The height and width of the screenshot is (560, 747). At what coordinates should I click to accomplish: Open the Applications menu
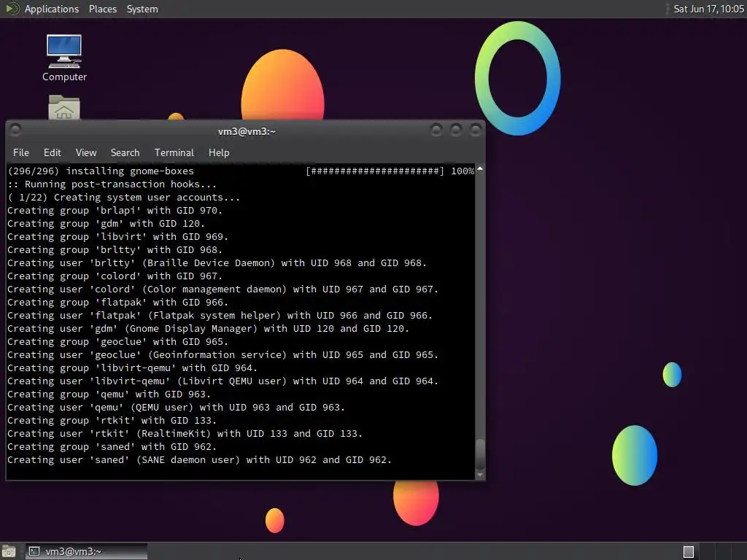pos(52,9)
